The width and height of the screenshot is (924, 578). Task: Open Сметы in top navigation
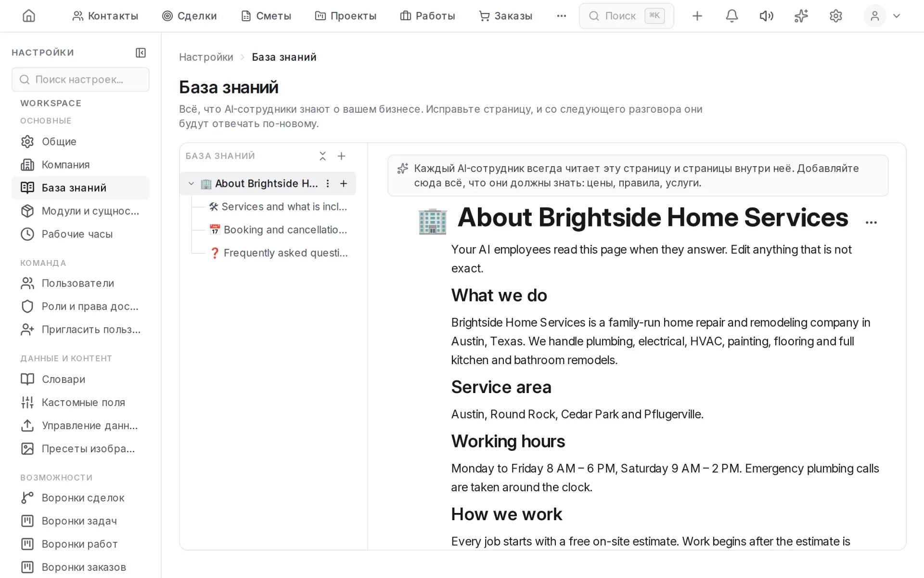click(x=266, y=16)
